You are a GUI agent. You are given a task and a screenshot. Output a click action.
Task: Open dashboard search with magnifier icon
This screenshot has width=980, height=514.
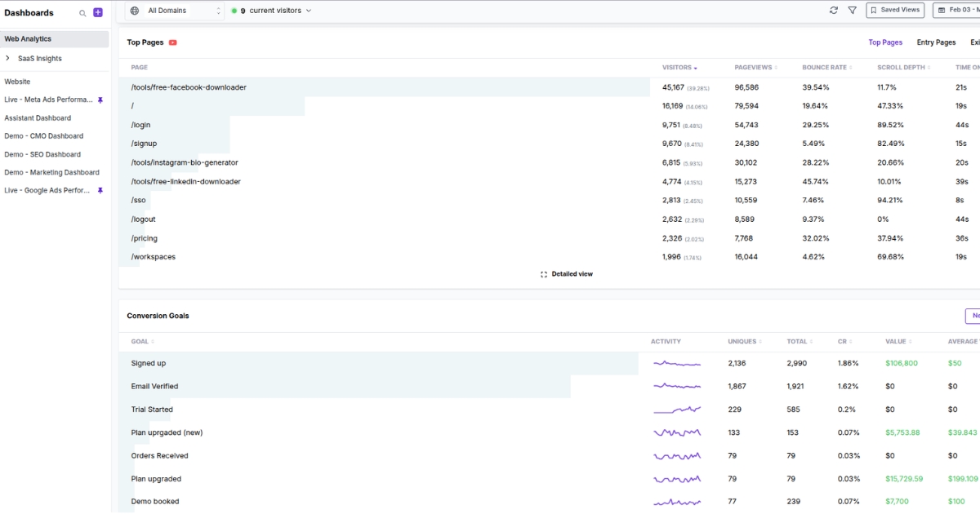82,13
